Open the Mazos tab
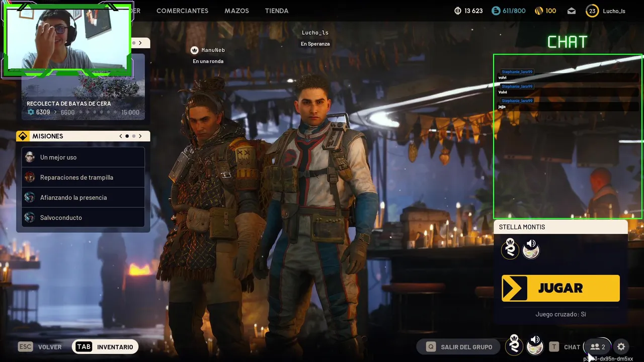644x362 pixels. coord(236,11)
